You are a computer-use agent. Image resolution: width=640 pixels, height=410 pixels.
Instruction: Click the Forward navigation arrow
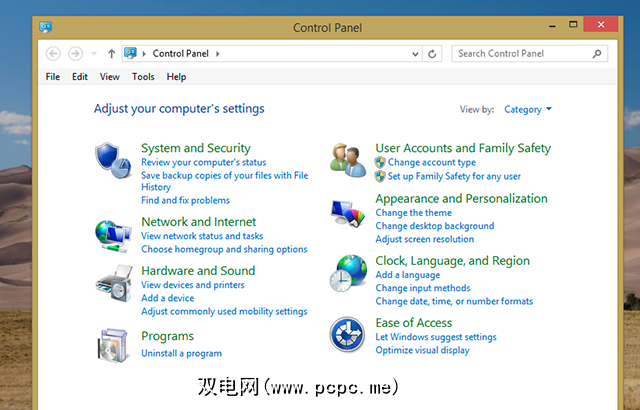point(76,53)
